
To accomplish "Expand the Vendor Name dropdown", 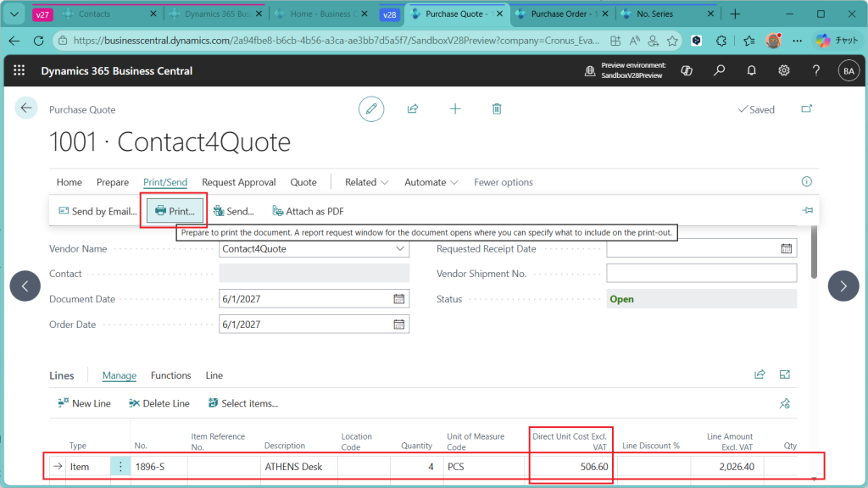I will [400, 249].
